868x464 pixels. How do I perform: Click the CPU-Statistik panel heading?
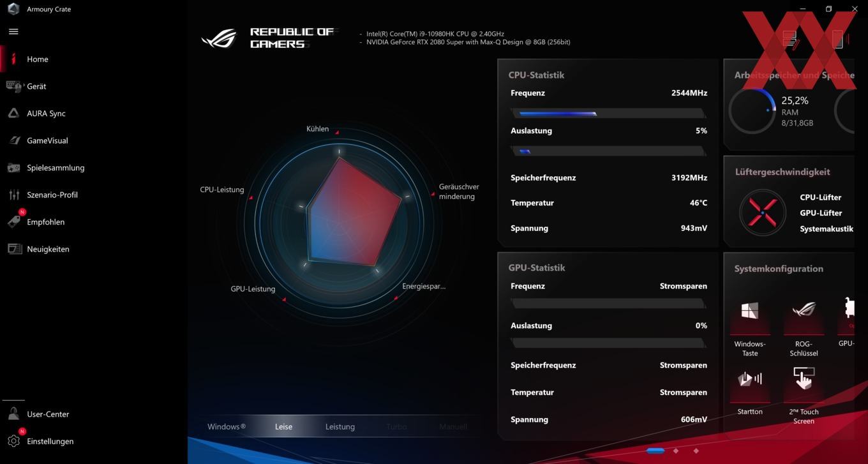[536, 75]
